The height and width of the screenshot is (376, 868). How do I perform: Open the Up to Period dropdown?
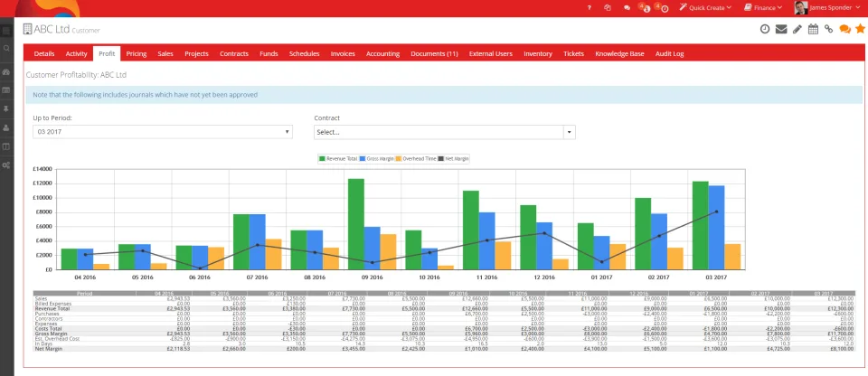(x=162, y=132)
